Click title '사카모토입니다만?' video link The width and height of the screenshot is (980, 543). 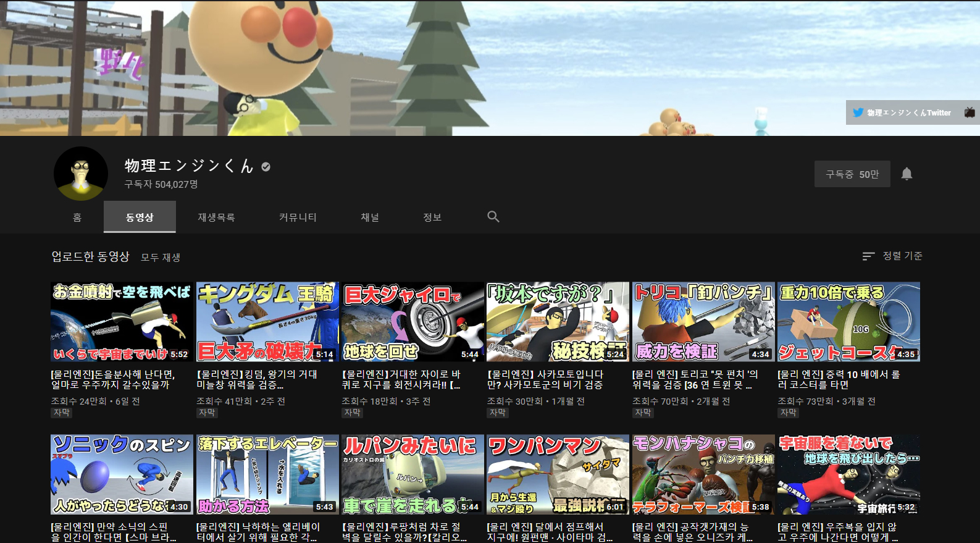point(545,379)
